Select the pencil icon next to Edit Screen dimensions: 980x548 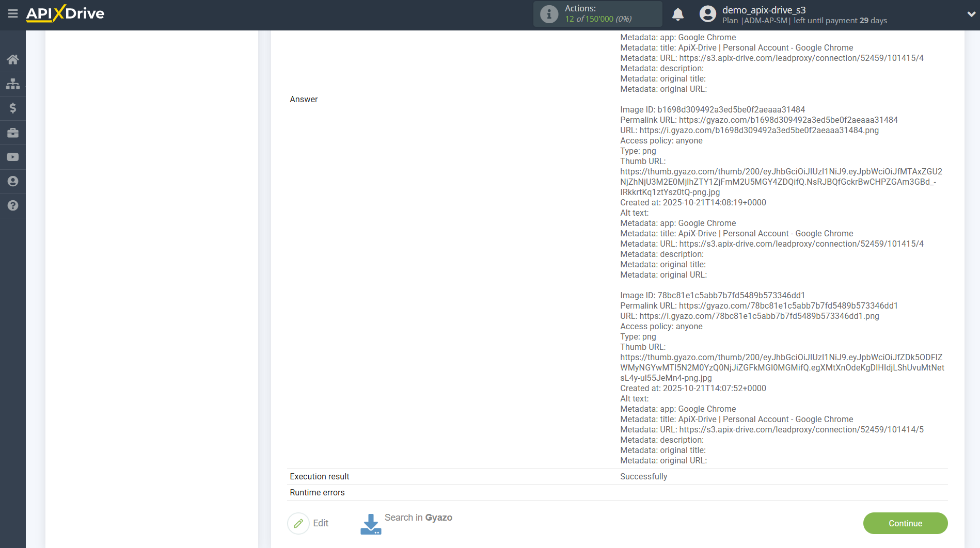point(298,523)
